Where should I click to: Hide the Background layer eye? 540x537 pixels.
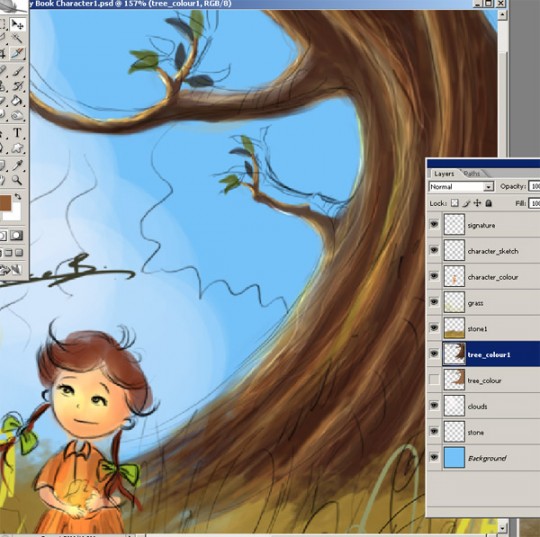[434, 457]
